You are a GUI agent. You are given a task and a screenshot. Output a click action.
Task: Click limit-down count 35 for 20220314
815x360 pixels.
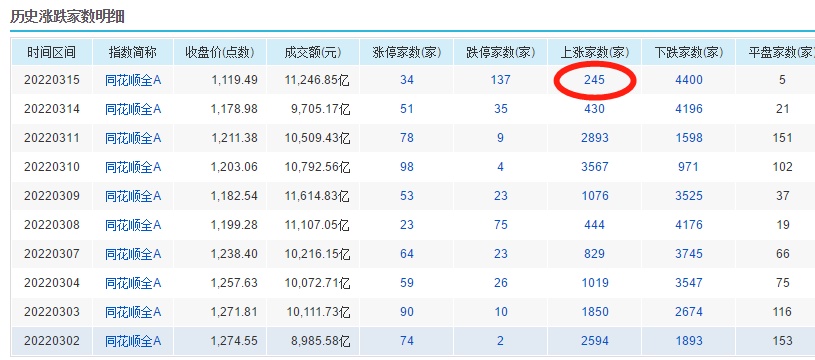(x=501, y=109)
